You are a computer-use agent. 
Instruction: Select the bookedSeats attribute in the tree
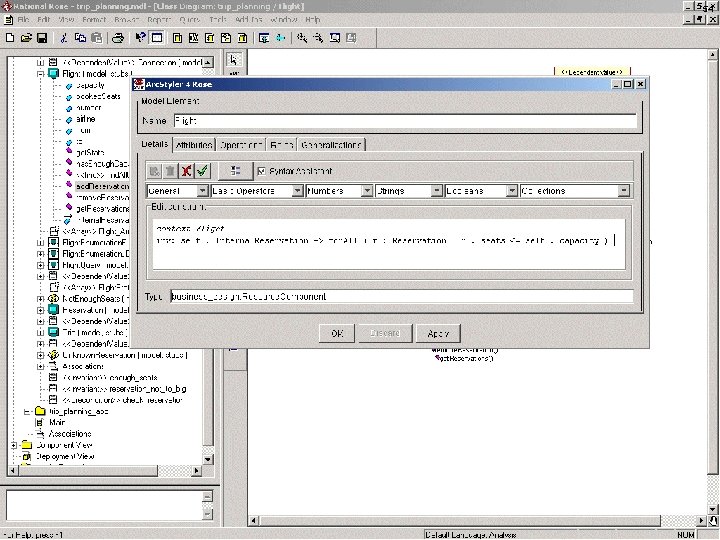(98, 96)
